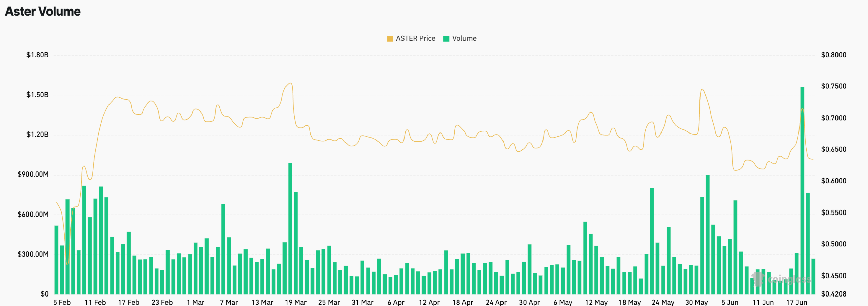Select the tallest volume bar near 17 Jun
The width and height of the screenshot is (868, 306).
(802, 190)
